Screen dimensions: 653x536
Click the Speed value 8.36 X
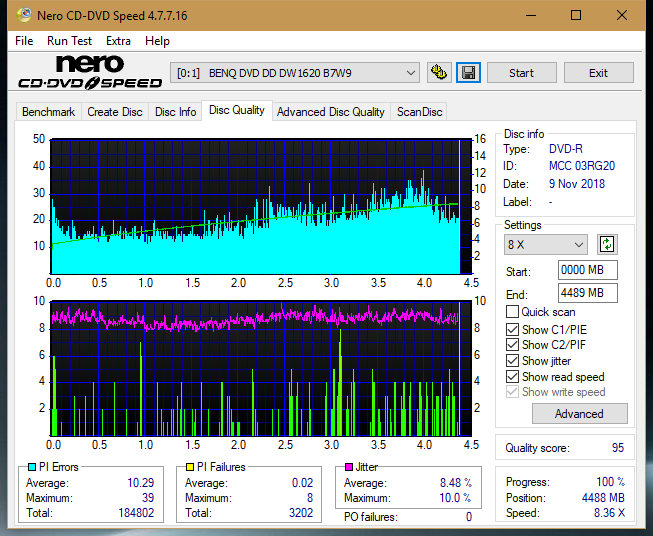(609, 513)
